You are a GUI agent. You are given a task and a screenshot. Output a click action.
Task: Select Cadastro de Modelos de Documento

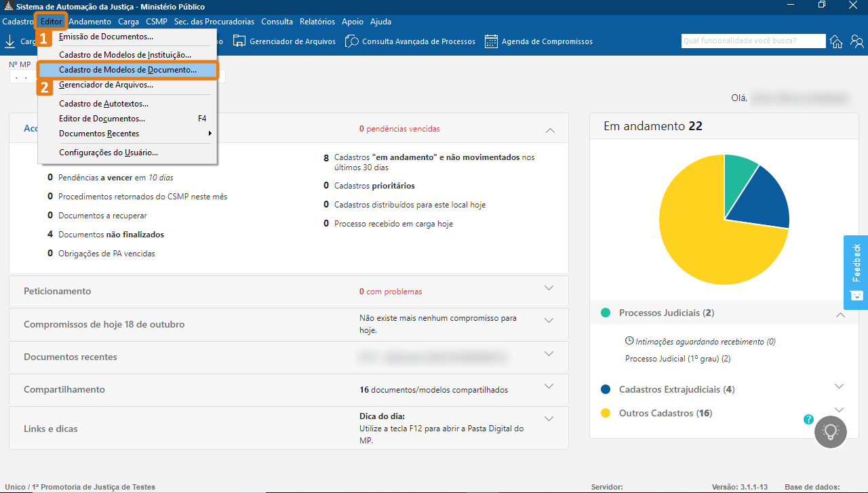click(127, 70)
